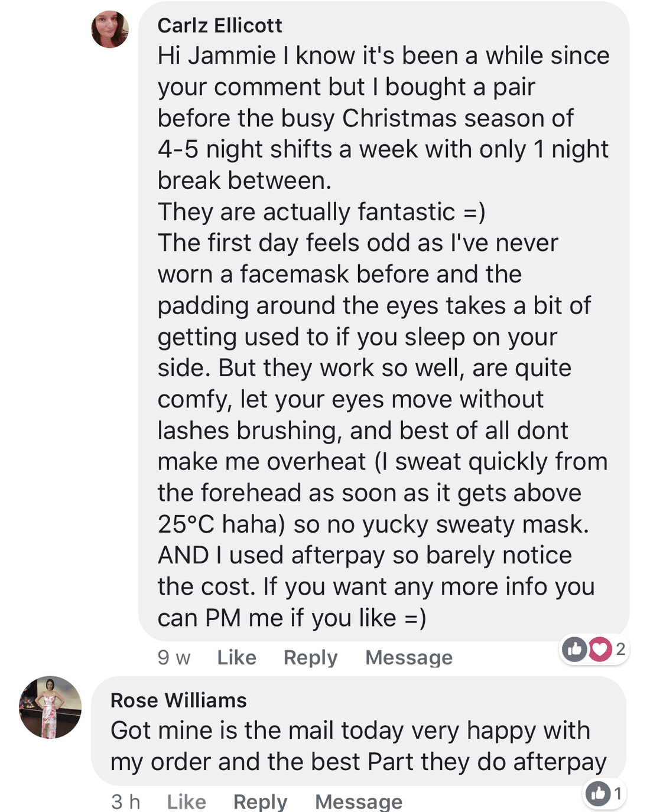Like Rose Williams' comment
This screenshot has height=812, width=650.
(x=186, y=801)
